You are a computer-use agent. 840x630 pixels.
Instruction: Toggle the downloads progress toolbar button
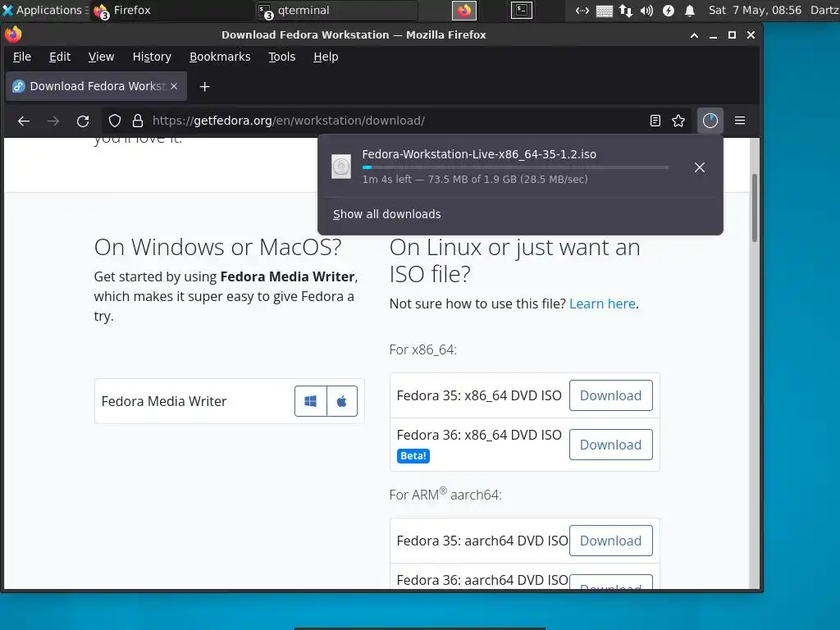point(710,121)
